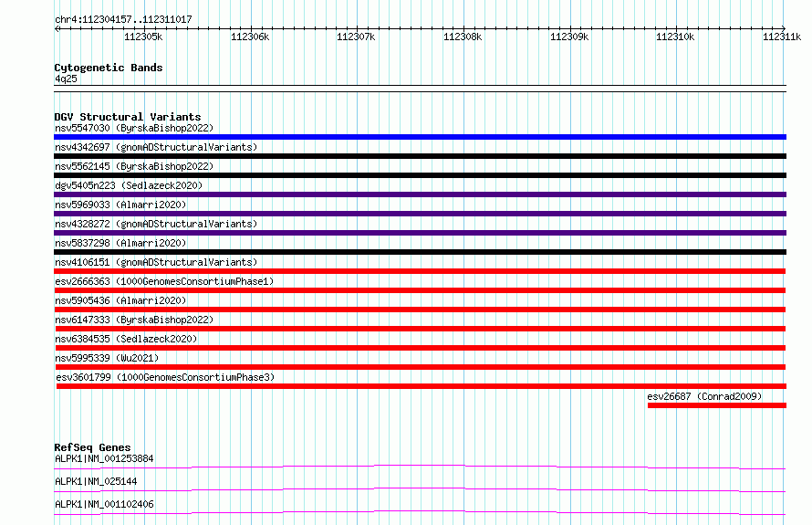
Task: Open esv3601799 (1000GenomesConsortiumPhase3) label
Action: point(165,377)
